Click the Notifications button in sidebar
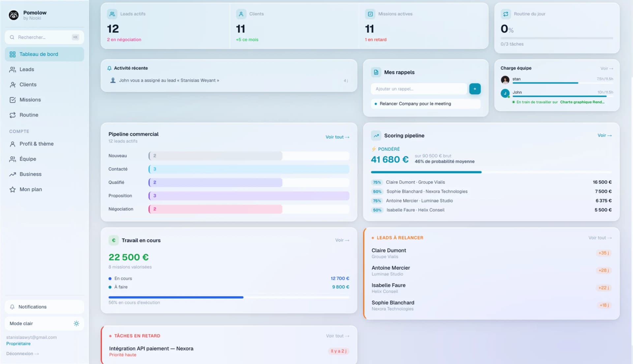This screenshot has width=633, height=364. [x=44, y=307]
